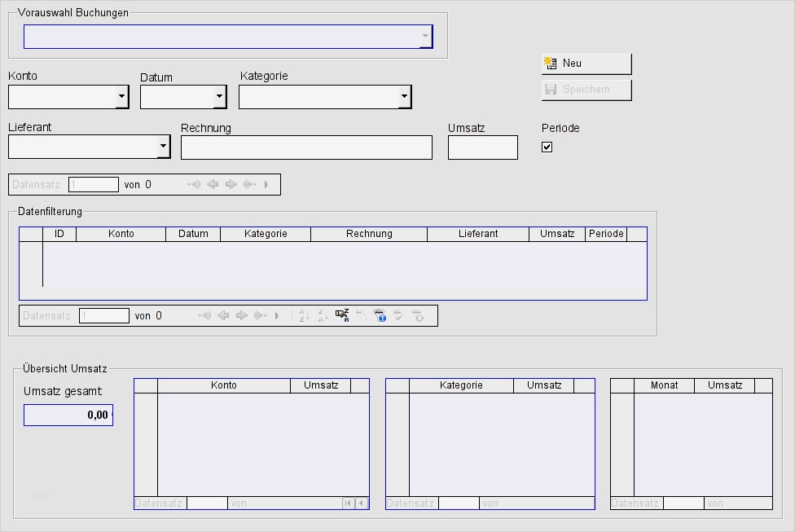Click Kategorie column header in Datenfilterung table
This screenshot has height=532, width=795.
266,234
